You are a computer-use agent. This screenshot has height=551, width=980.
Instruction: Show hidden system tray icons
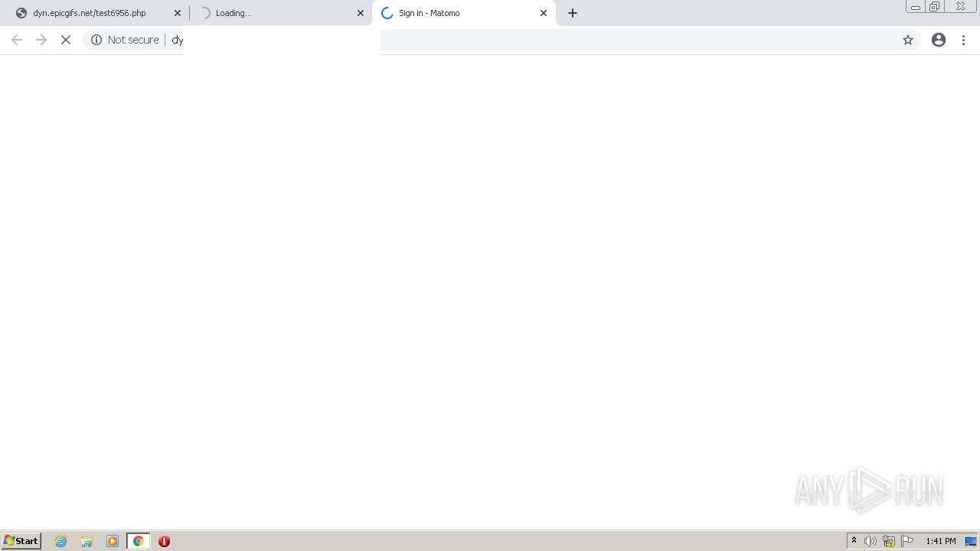[x=854, y=541]
